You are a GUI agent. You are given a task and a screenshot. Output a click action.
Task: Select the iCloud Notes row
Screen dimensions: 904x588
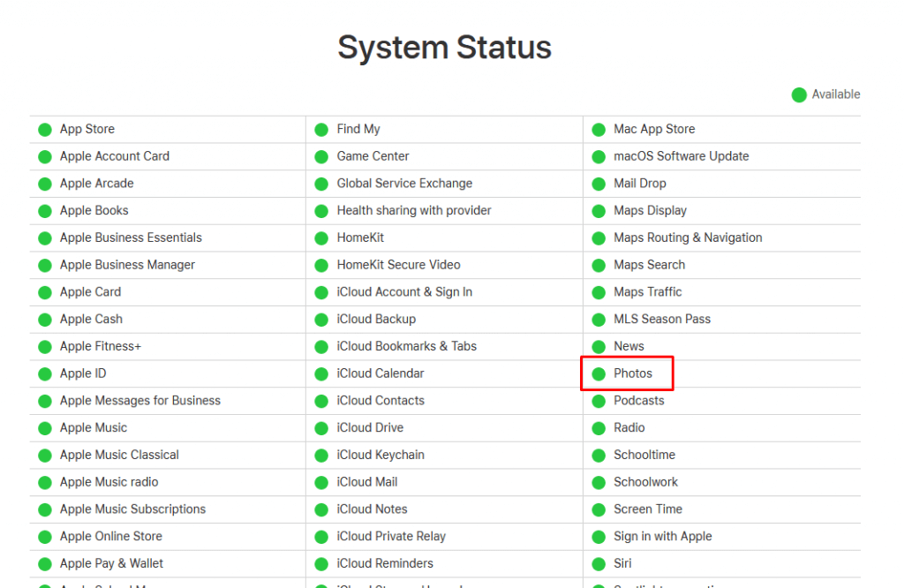[x=372, y=509]
